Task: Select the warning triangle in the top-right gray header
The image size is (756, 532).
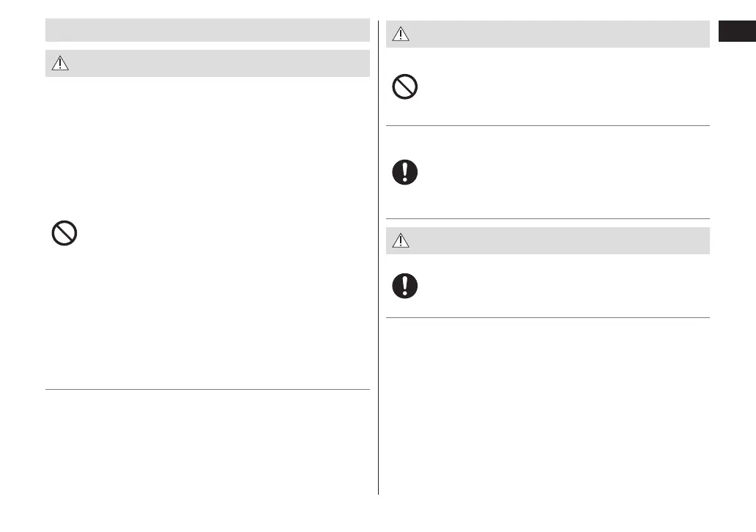Action: (400, 34)
